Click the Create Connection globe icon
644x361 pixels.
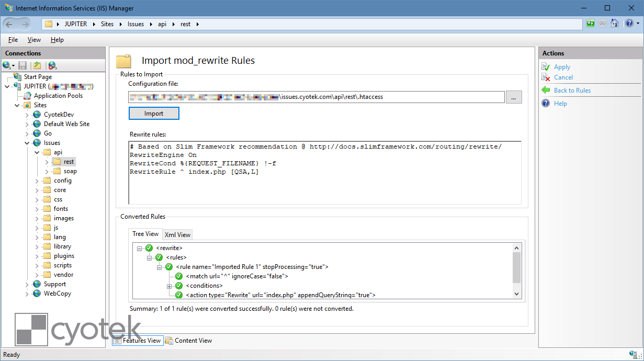point(8,65)
